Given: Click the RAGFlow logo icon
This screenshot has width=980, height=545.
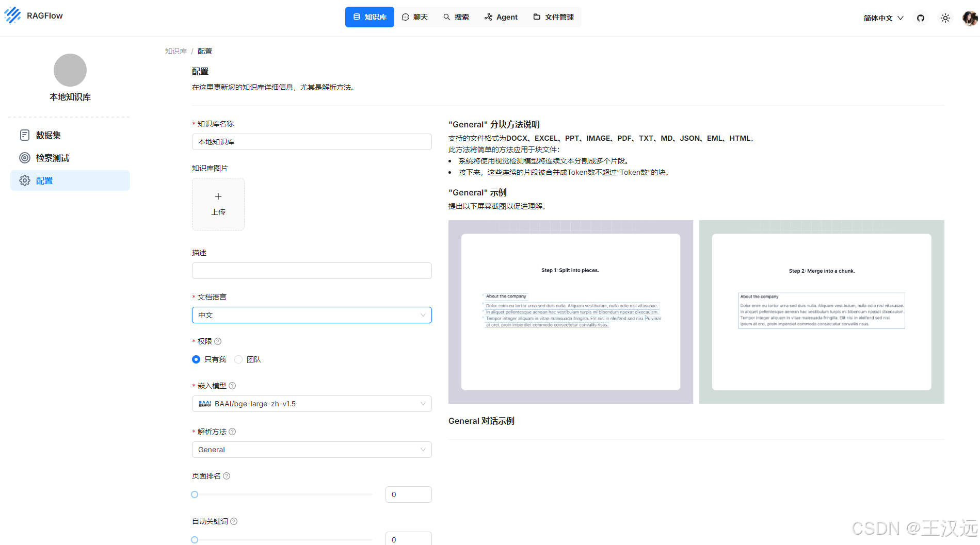Looking at the screenshot, I should pos(12,15).
